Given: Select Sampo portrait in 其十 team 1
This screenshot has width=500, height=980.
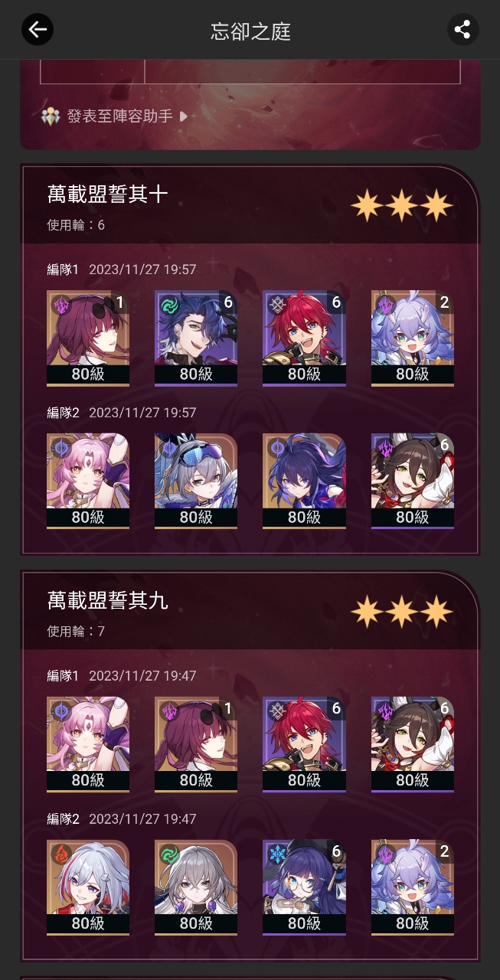Looking at the screenshot, I should pyautogui.click(x=196, y=338).
